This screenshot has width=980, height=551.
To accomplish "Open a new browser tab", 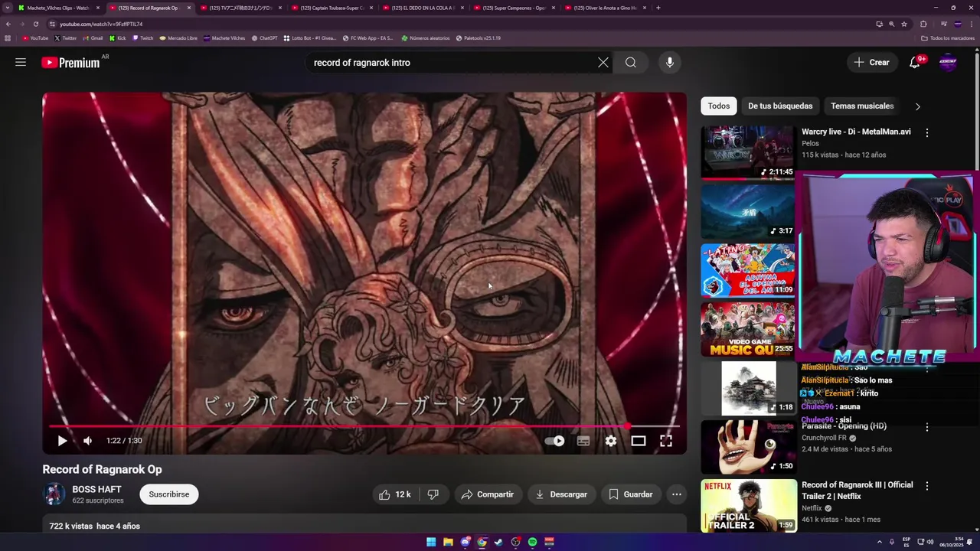I will pos(658,8).
